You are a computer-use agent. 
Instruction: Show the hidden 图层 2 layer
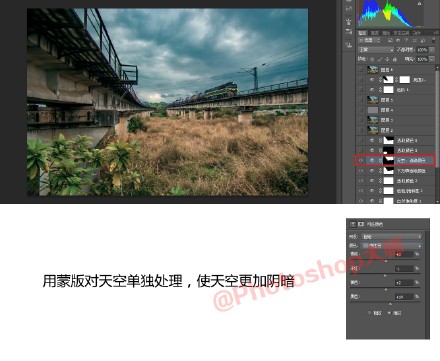(361, 130)
